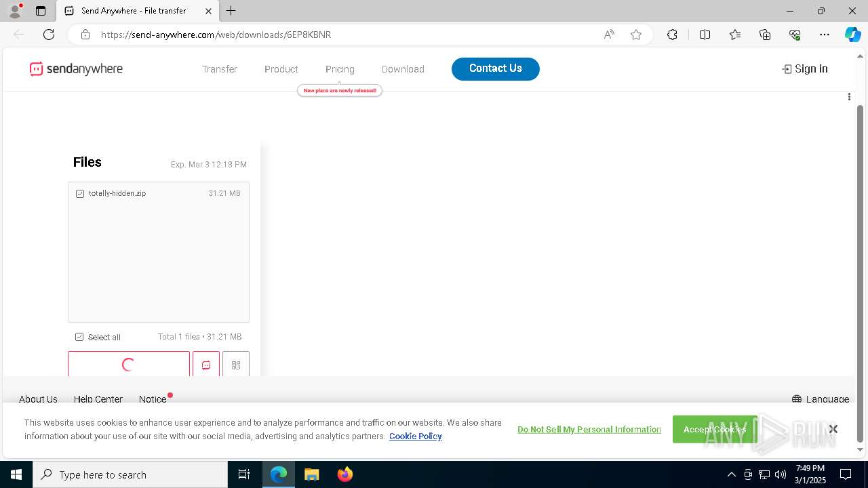Toggle the Select all checkbox

[79, 337]
